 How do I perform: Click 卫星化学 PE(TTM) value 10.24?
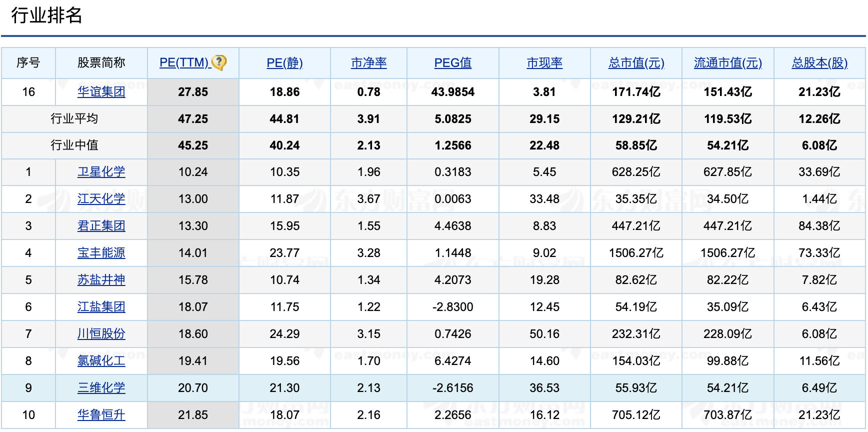click(193, 172)
